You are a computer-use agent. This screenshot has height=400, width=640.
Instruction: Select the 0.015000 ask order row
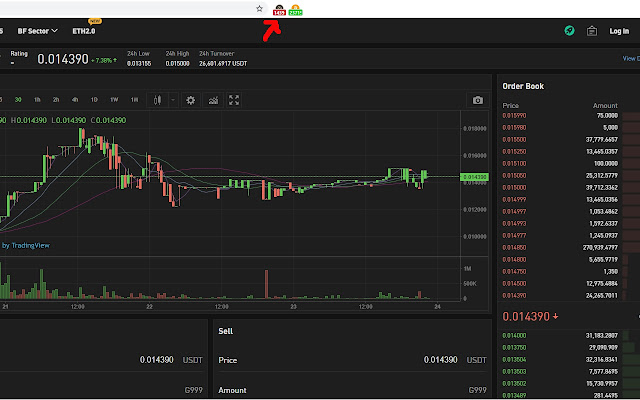click(x=569, y=188)
